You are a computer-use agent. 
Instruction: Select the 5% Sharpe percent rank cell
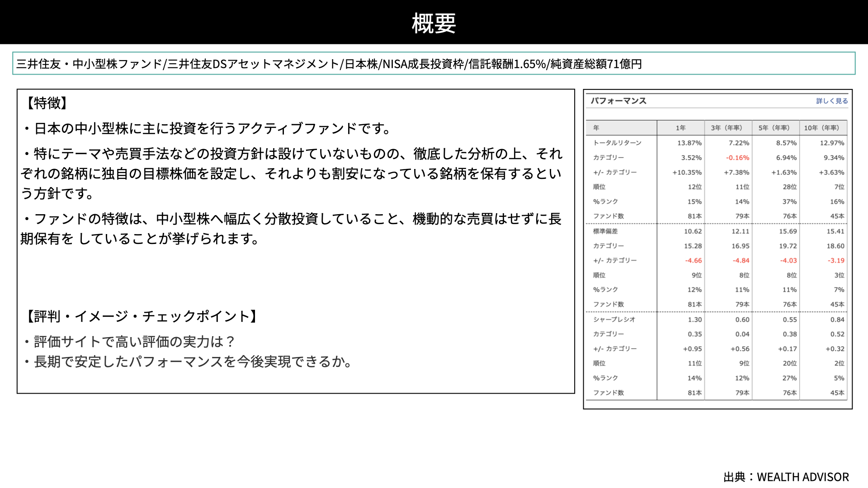[x=839, y=378]
